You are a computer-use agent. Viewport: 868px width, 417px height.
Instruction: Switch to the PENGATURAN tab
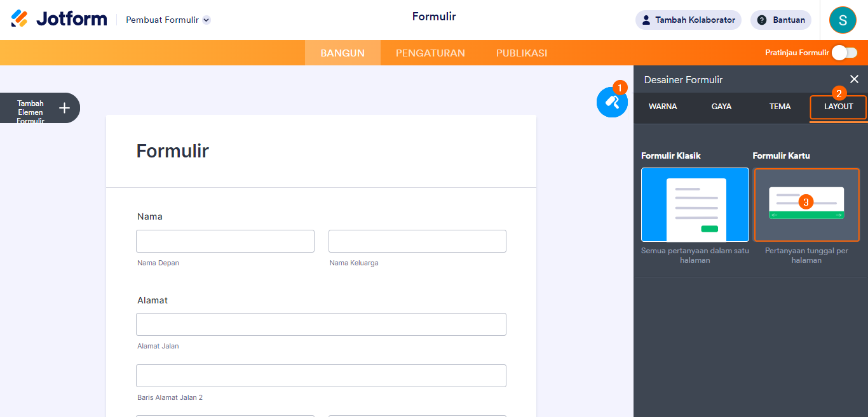point(430,53)
